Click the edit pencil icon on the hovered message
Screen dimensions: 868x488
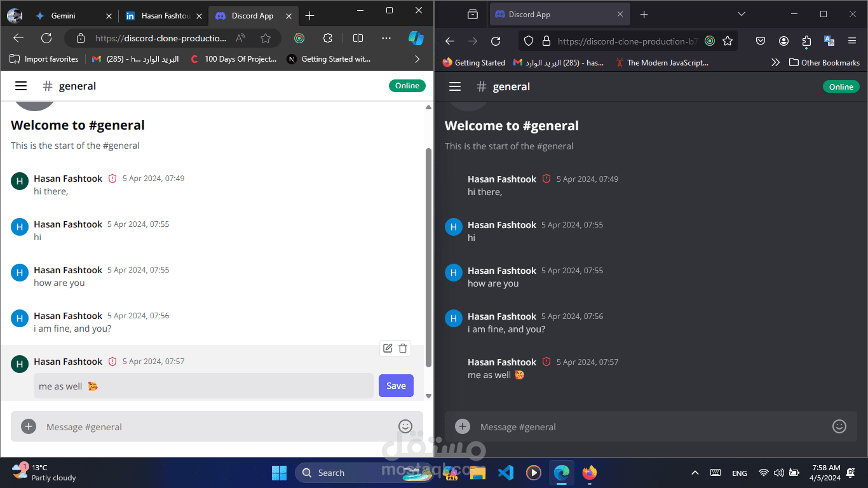[x=388, y=348]
